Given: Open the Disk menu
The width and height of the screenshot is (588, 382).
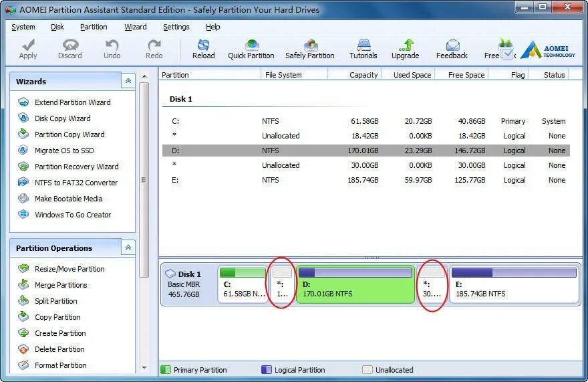Looking at the screenshot, I should pos(57,27).
